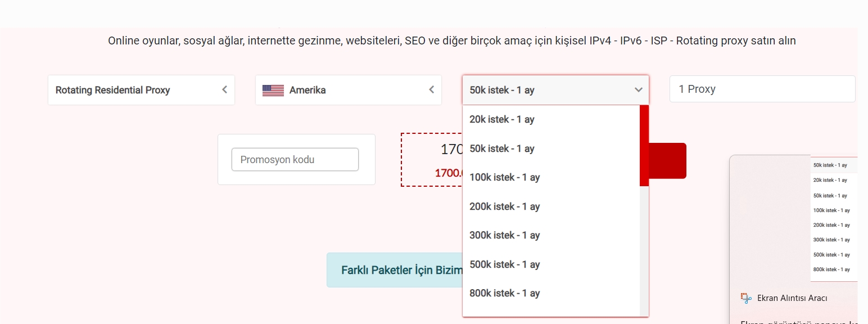The image size is (868, 324).
Task: Click the chevron beside Rotating Residential Proxy
Action: pos(224,89)
